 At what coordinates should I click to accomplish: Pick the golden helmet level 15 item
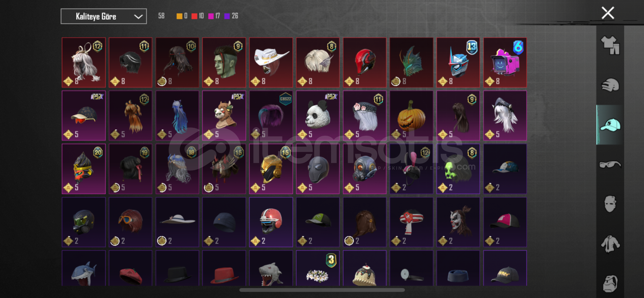(271, 169)
